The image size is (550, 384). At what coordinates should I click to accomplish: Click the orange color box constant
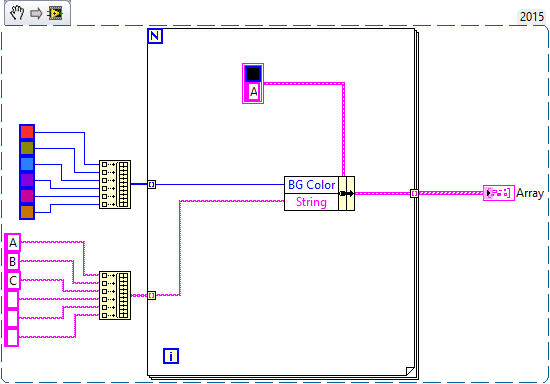click(27, 212)
